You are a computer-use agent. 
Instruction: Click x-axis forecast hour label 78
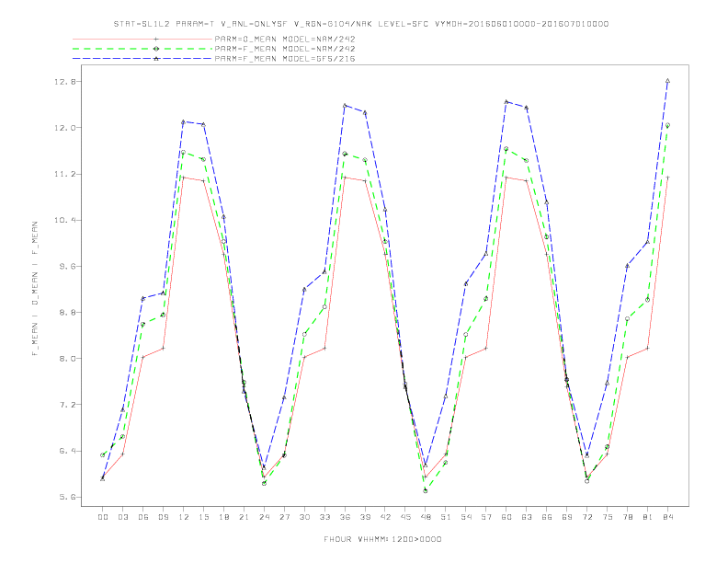pos(627,517)
